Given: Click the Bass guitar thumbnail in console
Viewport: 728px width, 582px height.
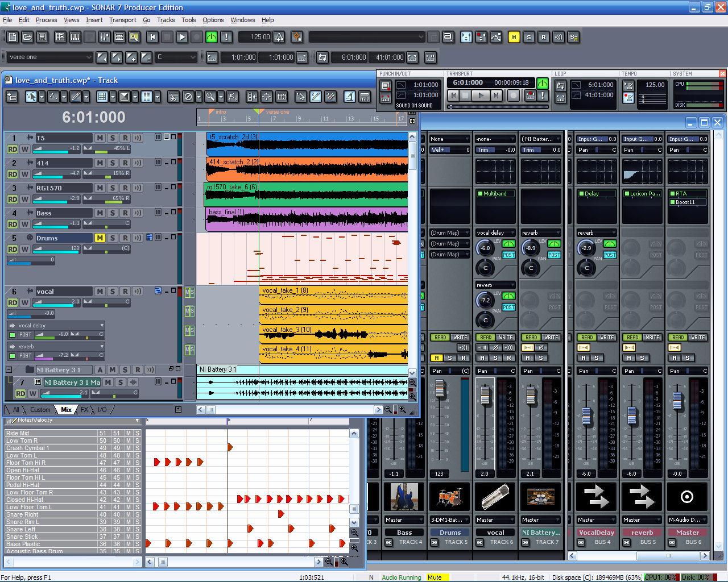Looking at the screenshot, I should pos(404,497).
